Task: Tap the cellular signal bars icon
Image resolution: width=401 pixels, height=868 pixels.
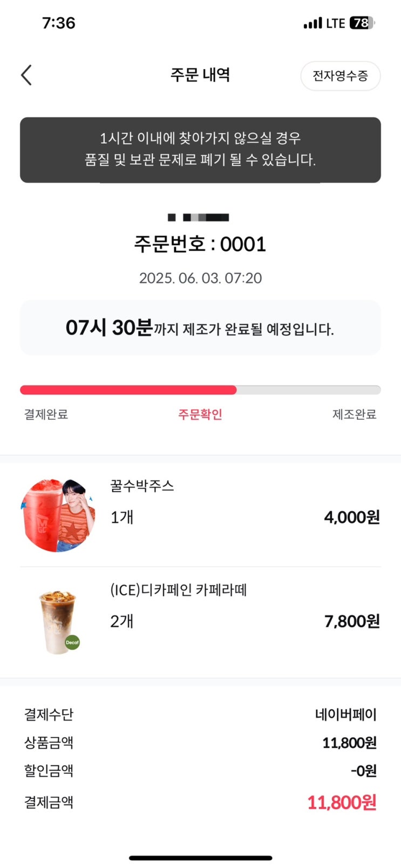Action: pyautogui.click(x=312, y=24)
